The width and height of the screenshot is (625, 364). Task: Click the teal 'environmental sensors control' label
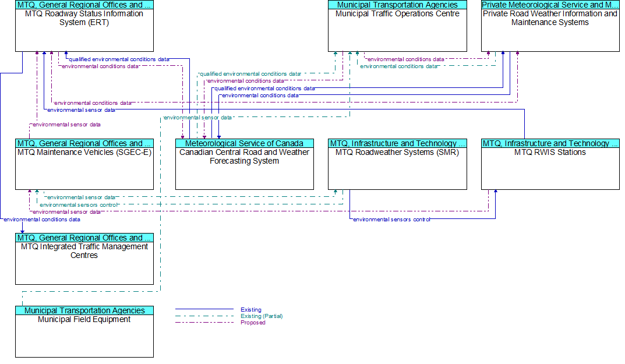(79, 205)
